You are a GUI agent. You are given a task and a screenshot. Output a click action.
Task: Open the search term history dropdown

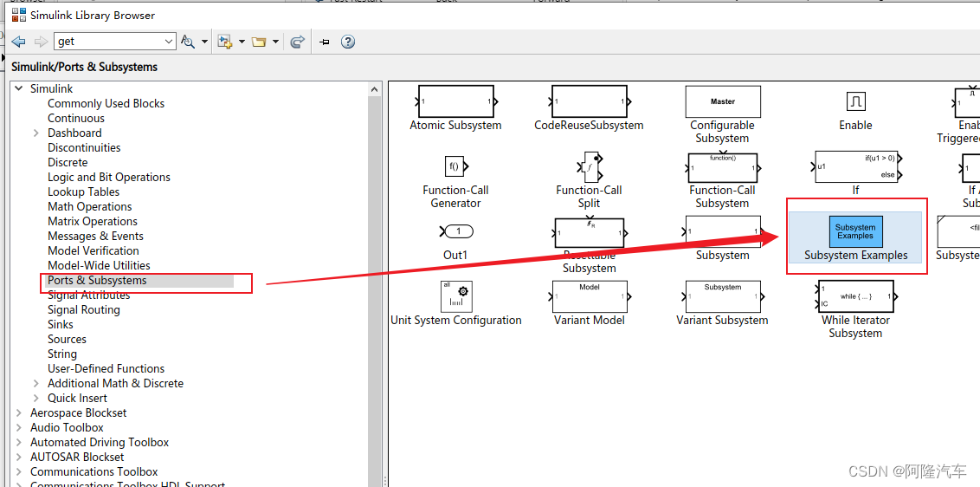click(169, 42)
